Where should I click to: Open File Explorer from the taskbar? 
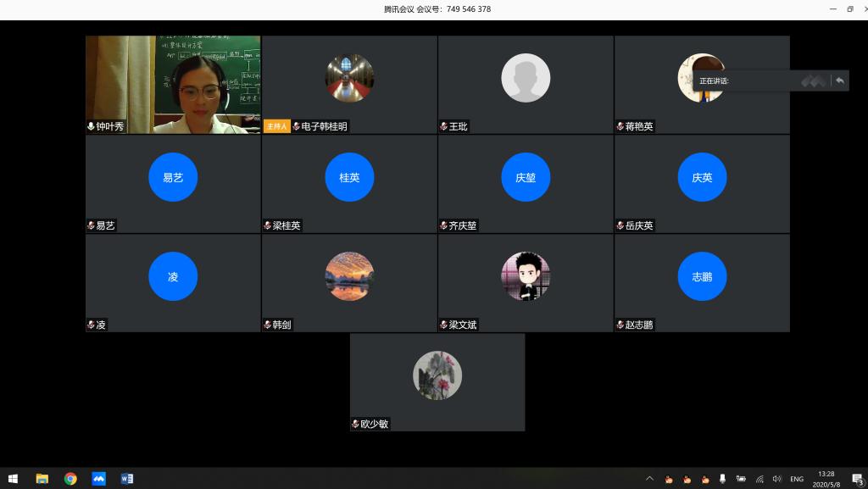click(42, 479)
